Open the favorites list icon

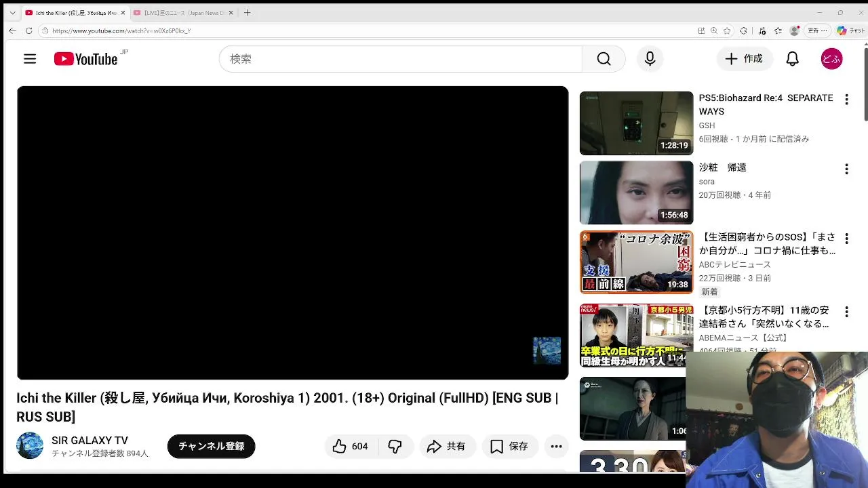[778, 30]
